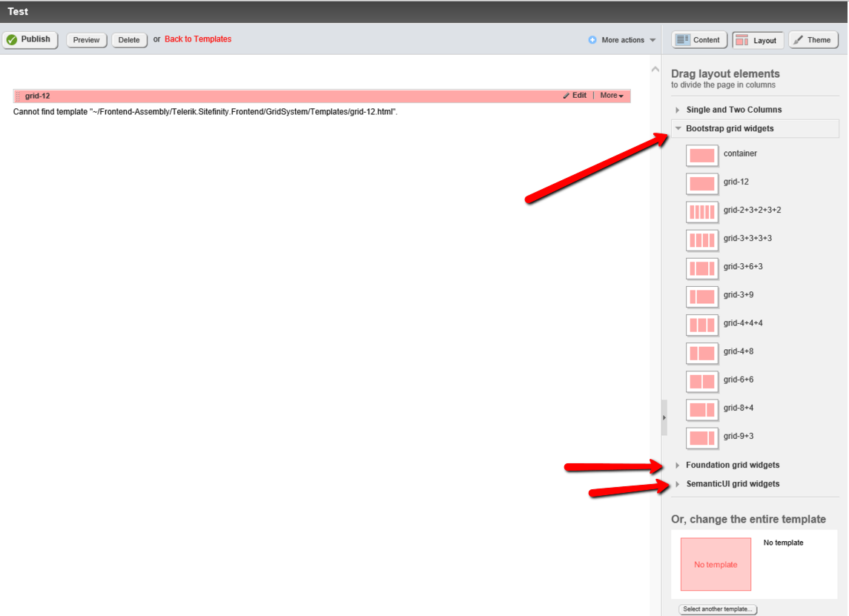Pick the grid-9+3 layout icon
The image size is (849, 616).
click(701, 438)
